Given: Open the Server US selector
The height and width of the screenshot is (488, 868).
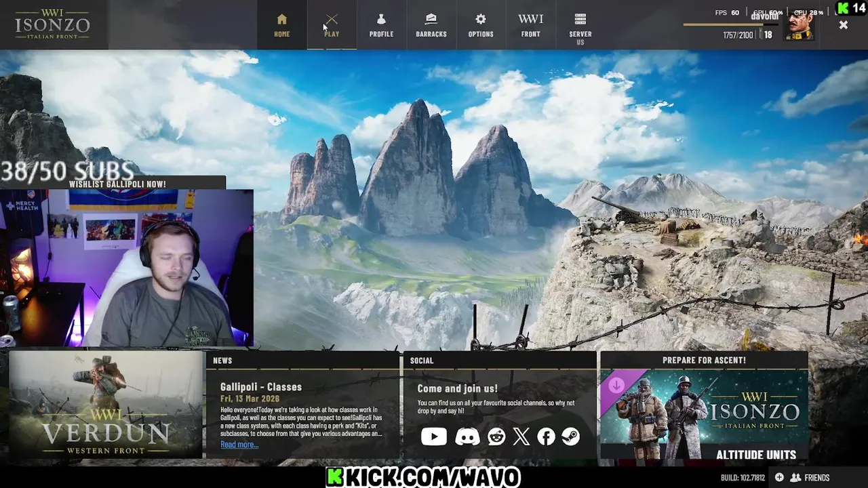Looking at the screenshot, I should coord(580,27).
